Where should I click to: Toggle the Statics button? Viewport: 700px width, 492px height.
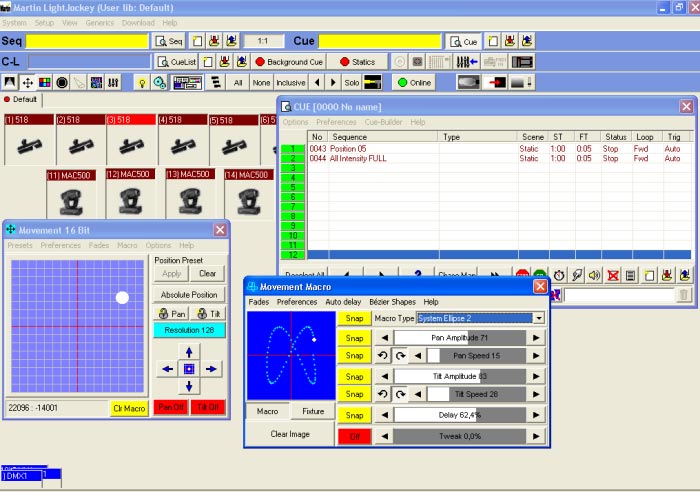point(357,62)
